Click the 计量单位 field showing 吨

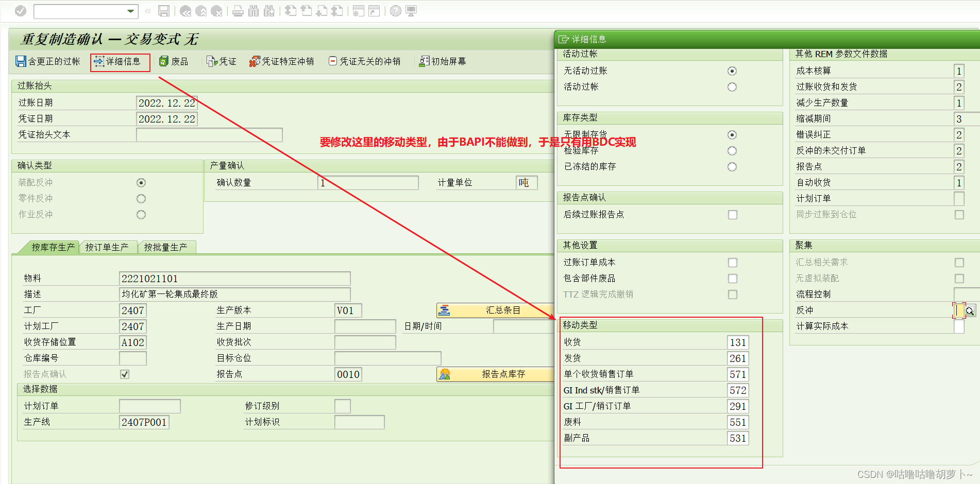point(527,183)
